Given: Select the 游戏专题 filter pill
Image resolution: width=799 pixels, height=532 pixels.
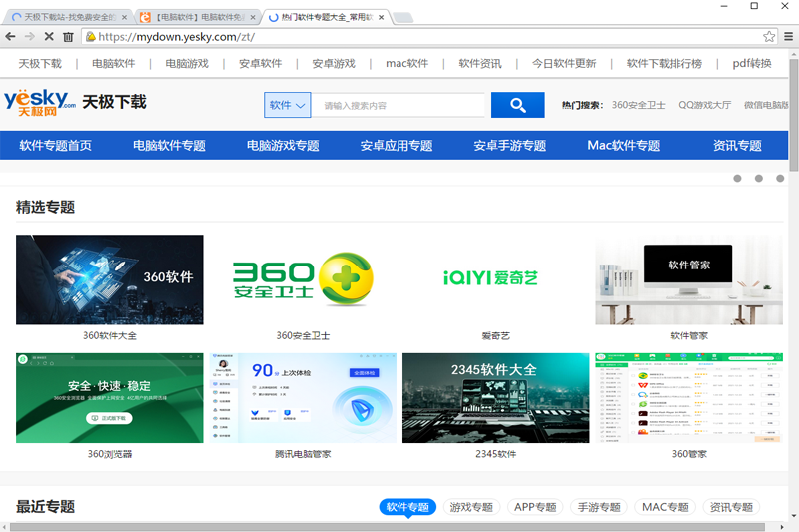Looking at the screenshot, I should tap(471, 507).
